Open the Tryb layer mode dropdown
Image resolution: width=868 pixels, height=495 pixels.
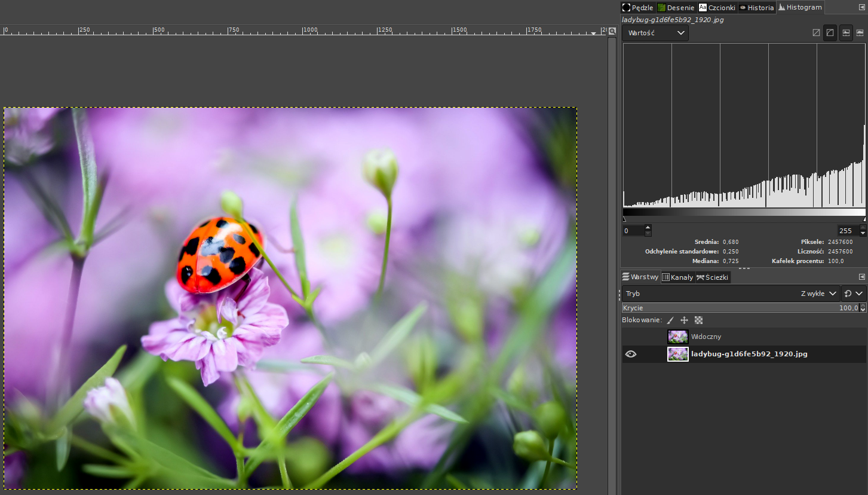click(731, 294)
